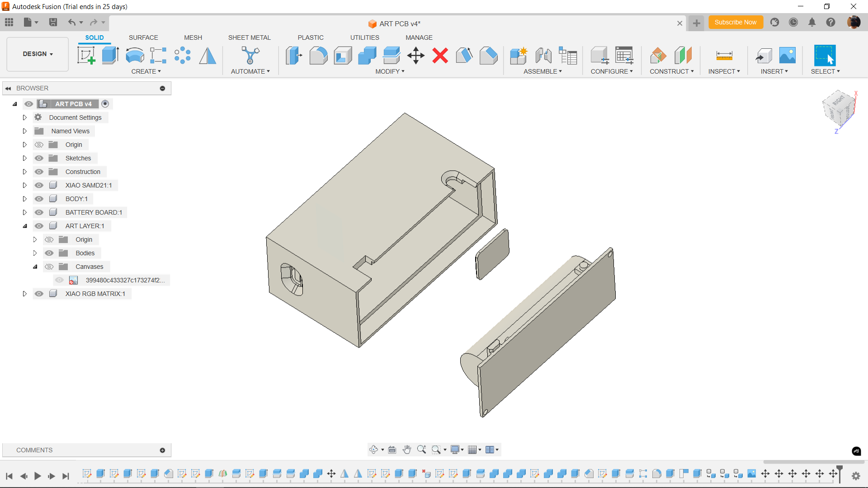Click the Subscribe Now button
This screenshot has width=868, height=488.
736,22
